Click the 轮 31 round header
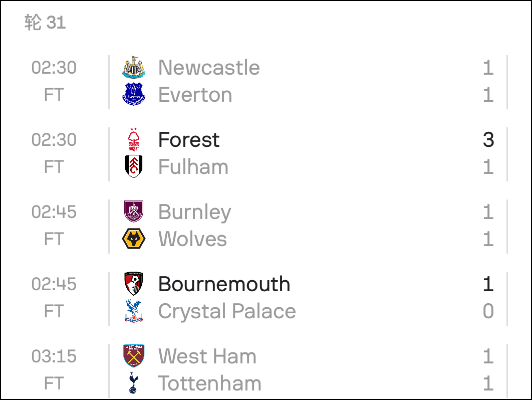532x400 pixels. (x=45, y=23)
